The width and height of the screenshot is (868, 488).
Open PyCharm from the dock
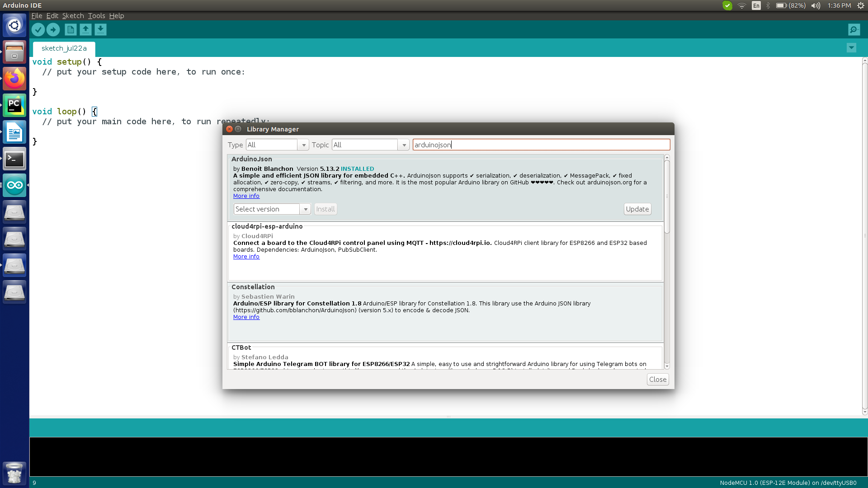click(x=14, y=106)
